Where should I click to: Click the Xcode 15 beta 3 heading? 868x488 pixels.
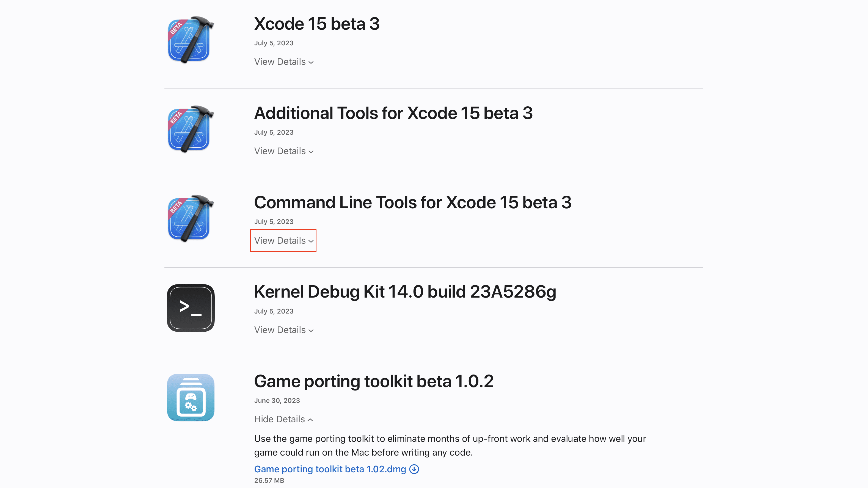[x=317, y=24]
